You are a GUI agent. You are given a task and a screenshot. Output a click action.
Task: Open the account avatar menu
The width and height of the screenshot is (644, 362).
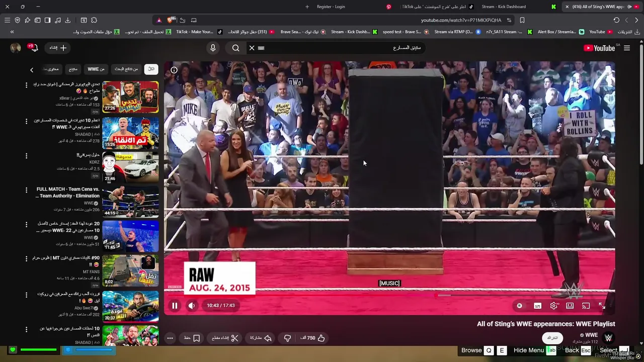(16, 48)
